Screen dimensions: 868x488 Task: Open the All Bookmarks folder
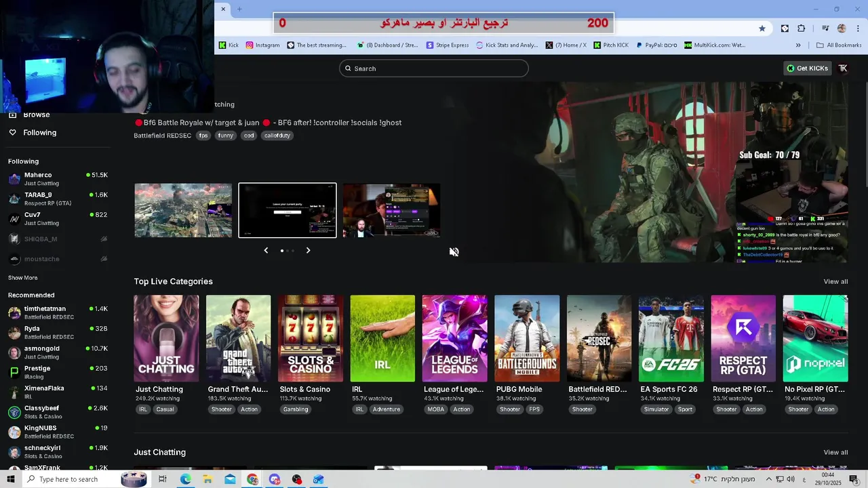[x=839, y=45]
